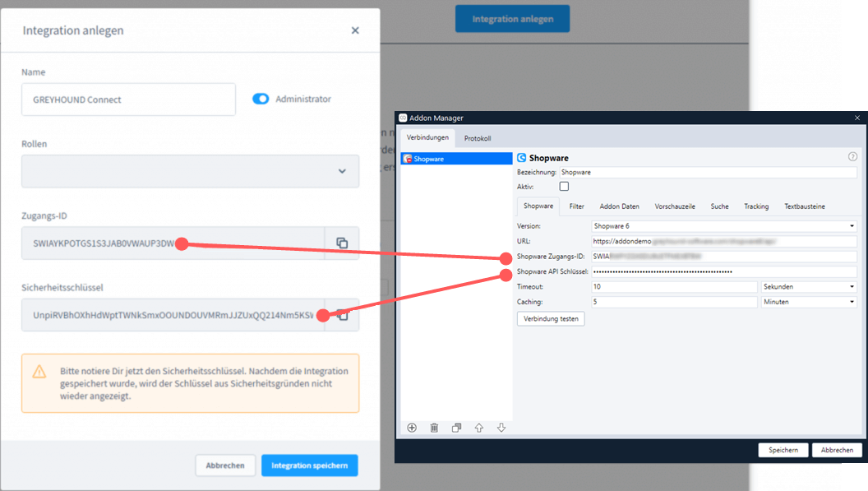Open the Tracking tab

(x=756, y=206)
